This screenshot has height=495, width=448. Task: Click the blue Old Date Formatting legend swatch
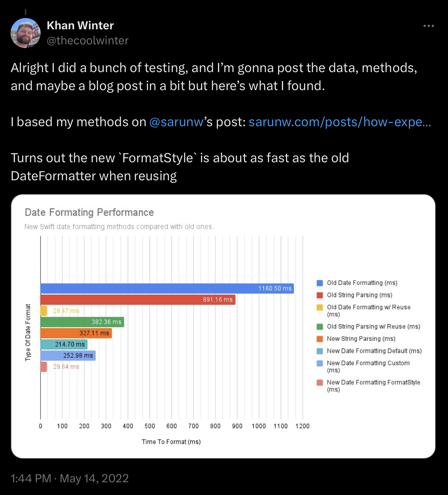click(x=320, y=283)
